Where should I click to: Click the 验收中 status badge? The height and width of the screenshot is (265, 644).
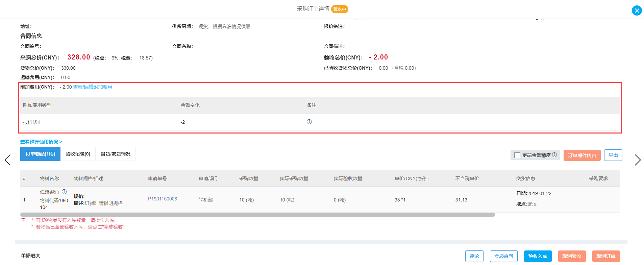pyautogui.click(x=340, y=9)
